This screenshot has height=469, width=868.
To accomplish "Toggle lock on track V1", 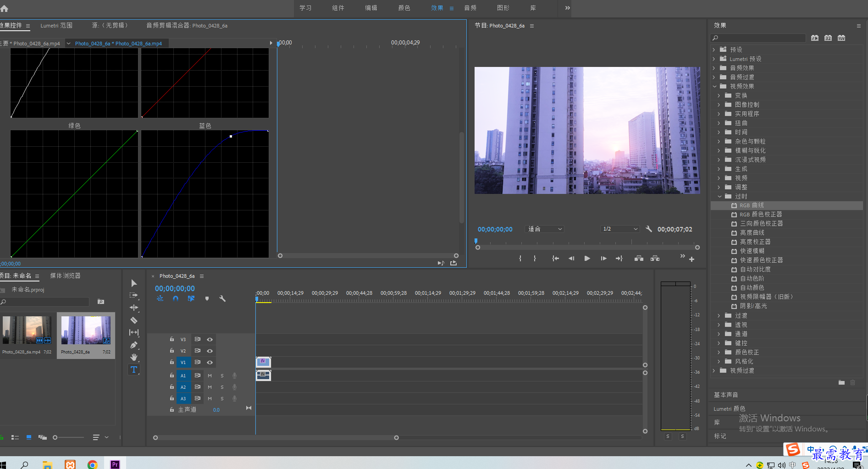I will coord(172,362).
